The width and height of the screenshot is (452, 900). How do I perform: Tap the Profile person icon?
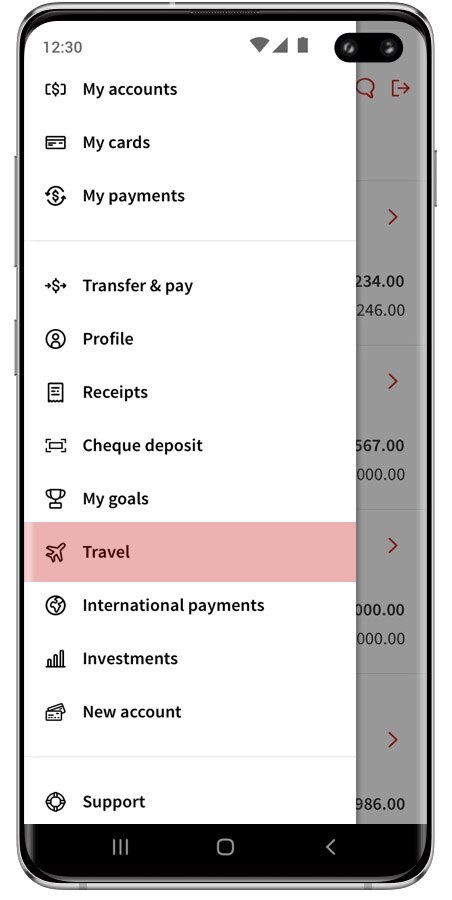pos(56,339)
